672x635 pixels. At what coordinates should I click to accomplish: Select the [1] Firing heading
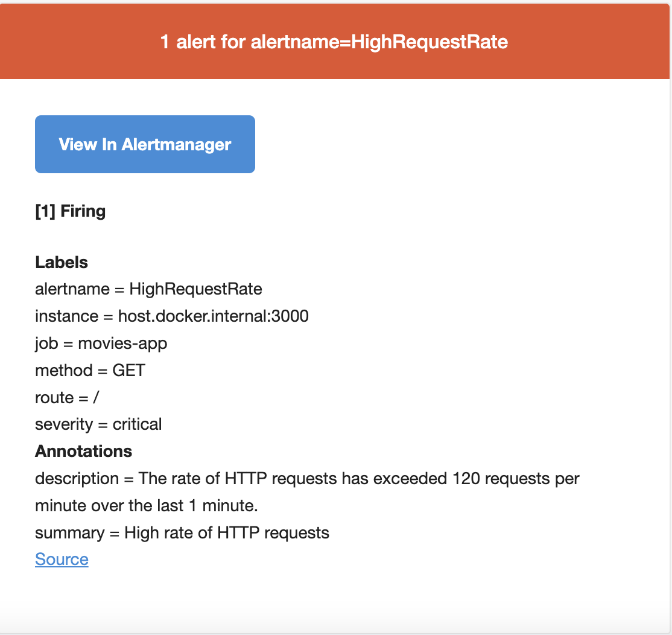point(71,211)
